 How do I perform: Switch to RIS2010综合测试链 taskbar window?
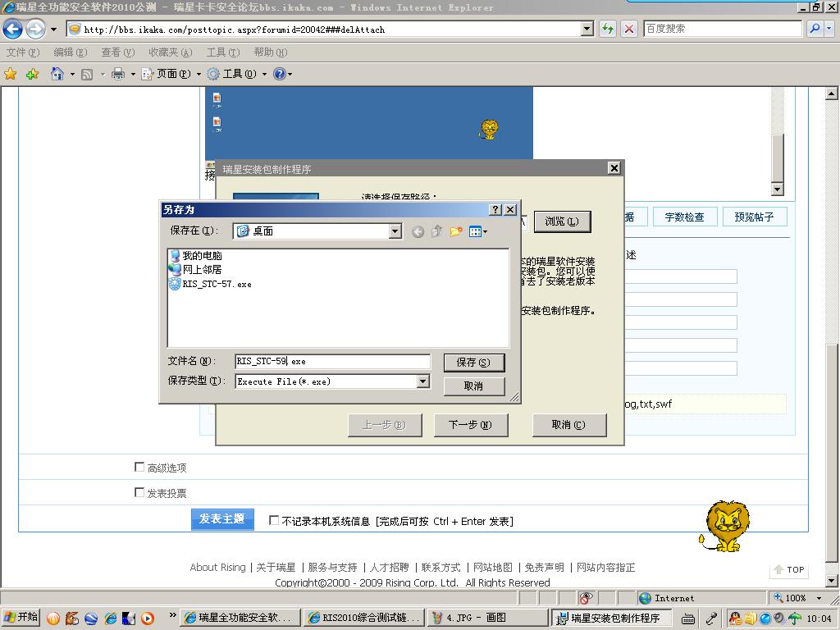365,618
